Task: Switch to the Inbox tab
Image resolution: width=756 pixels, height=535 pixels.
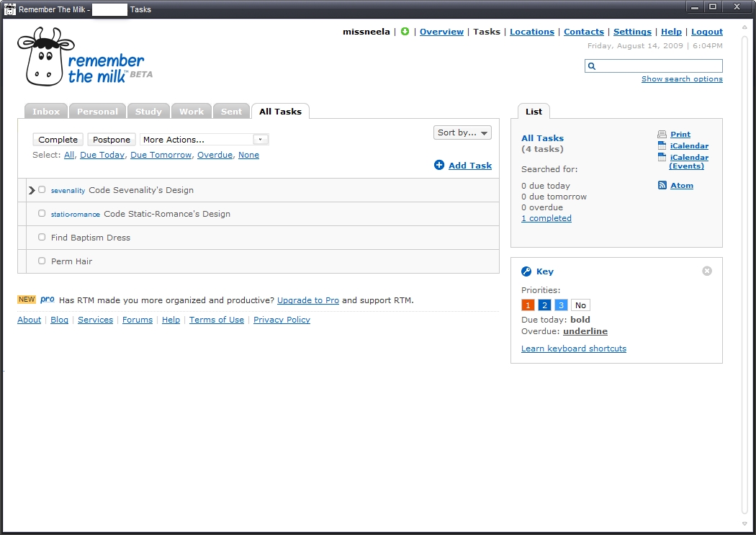Action: pos(46,112)
